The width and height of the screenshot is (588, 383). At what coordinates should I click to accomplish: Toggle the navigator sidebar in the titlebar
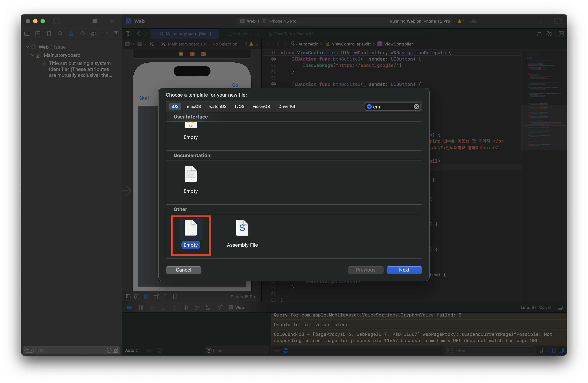tap(57, 21)
